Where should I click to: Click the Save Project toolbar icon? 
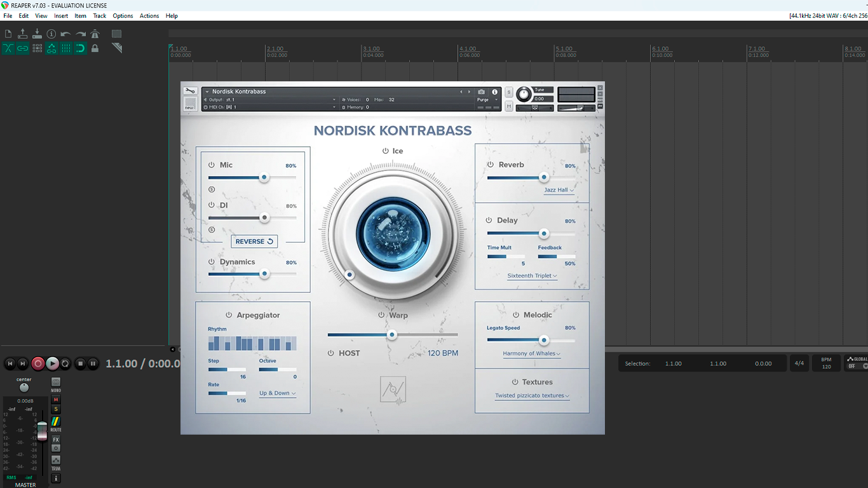37,34
